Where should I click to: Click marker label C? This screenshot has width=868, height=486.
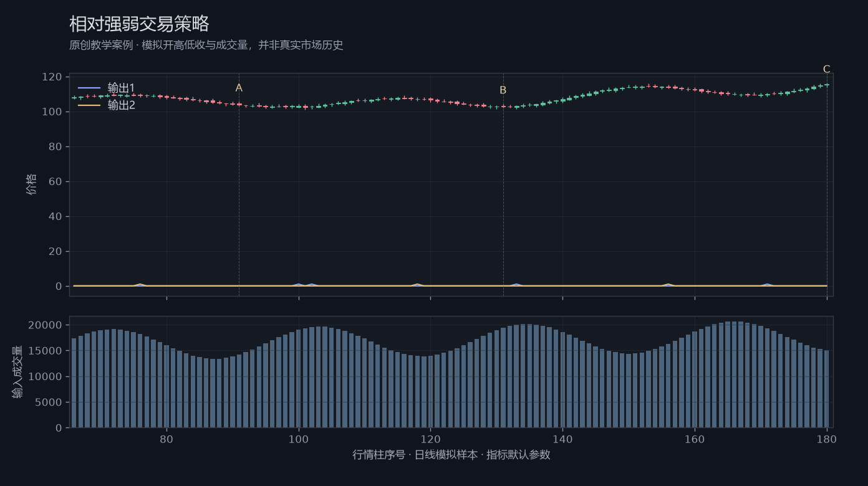827,69
